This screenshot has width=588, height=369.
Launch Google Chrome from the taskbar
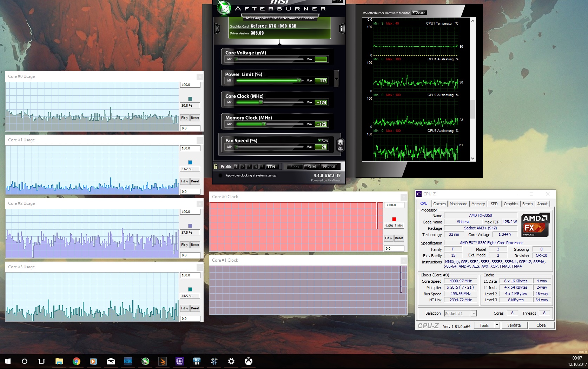pos(76,361)
